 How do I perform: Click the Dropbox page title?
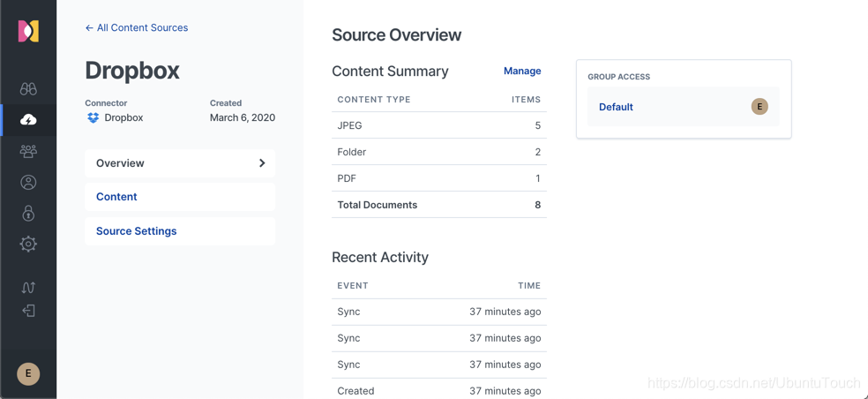(x=132, y=71)
